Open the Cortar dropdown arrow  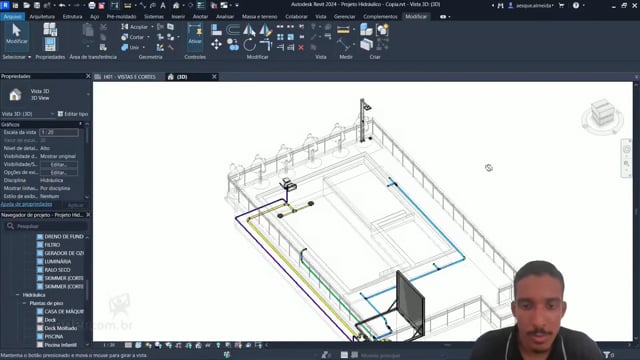[148, 37]
